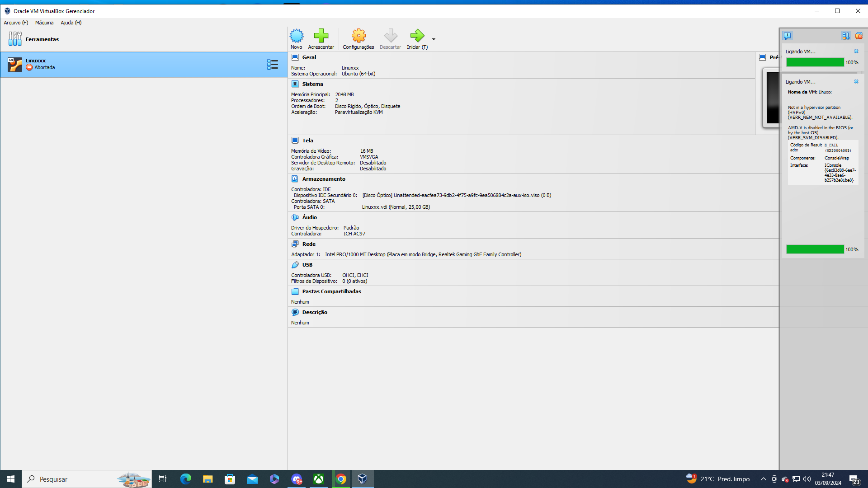Open Windows notification center with 23 badge
The height and width of the screenshot is (488, 868).
(854, 479)
